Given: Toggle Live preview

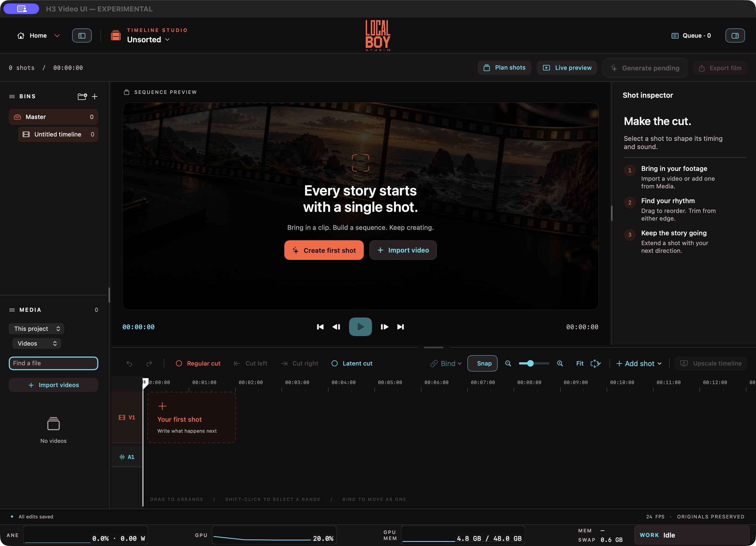Looking at the screenshot, I should (x=567, y=68).
